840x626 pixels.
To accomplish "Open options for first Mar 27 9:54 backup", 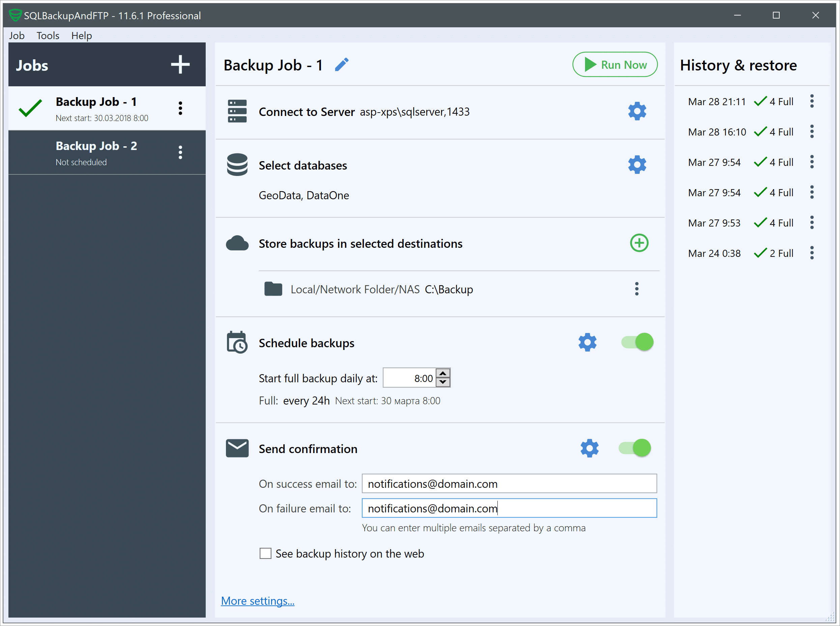I will point(812,162).
